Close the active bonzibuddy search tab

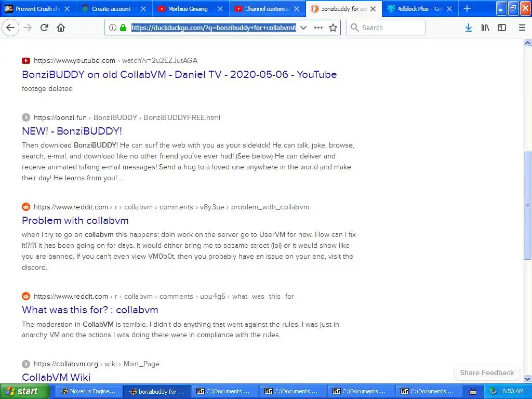(x=373, y=9)
